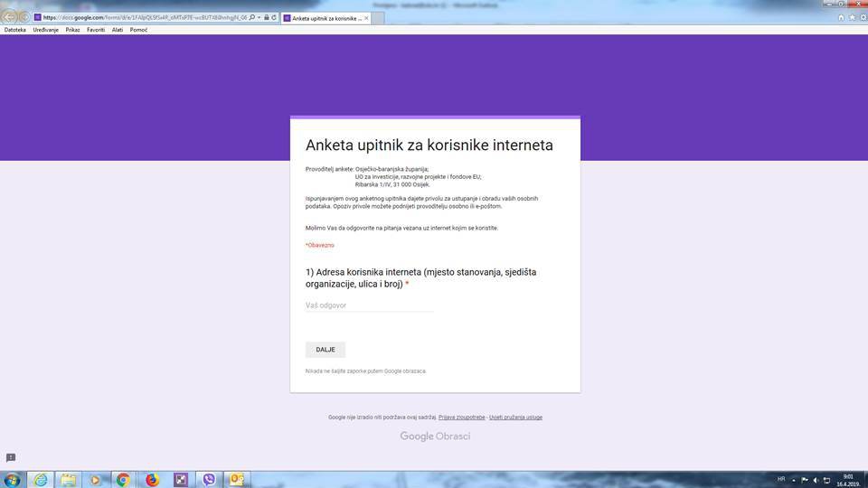Click the address bar URL field
868x488 pixels.
coord(145,18)
